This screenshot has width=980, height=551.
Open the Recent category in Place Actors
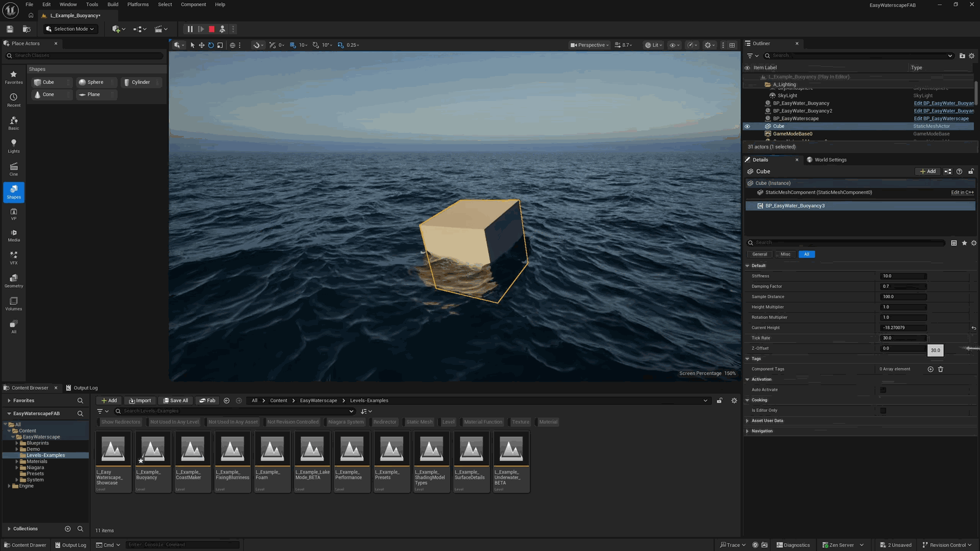(13, 100)
